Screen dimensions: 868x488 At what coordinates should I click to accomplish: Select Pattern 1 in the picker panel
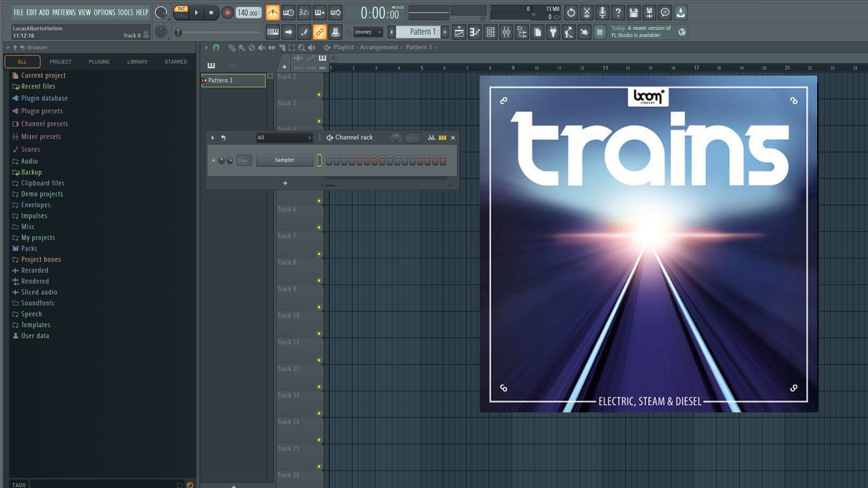tap(234, 80)
